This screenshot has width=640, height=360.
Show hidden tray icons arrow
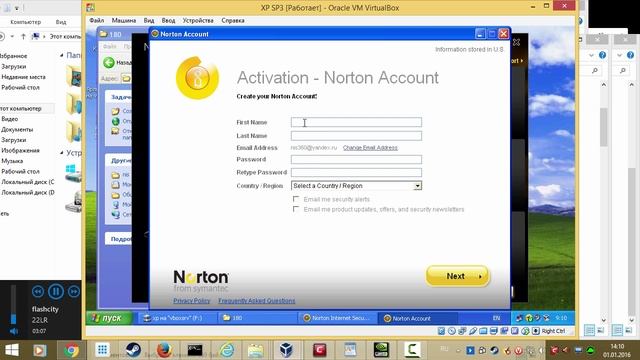click(458, 350)
